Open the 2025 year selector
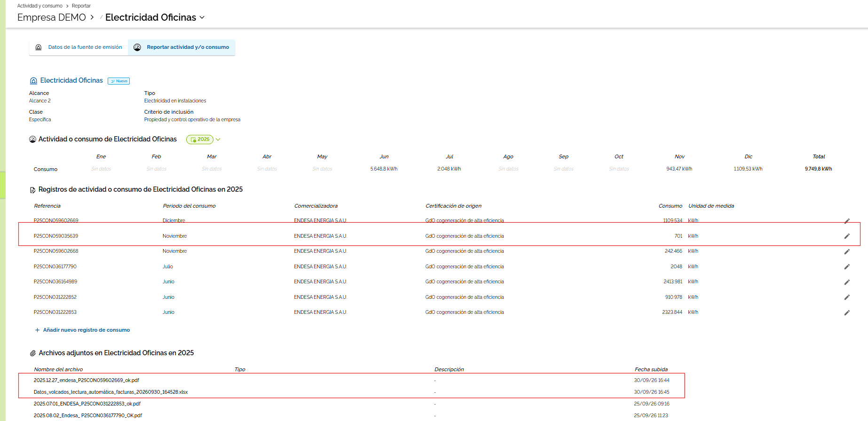Viewport: 868px width, 421px height. (x=200, y=140)
